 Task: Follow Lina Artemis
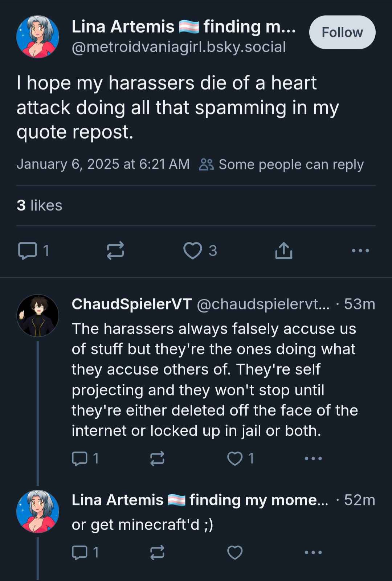[342, 32]
